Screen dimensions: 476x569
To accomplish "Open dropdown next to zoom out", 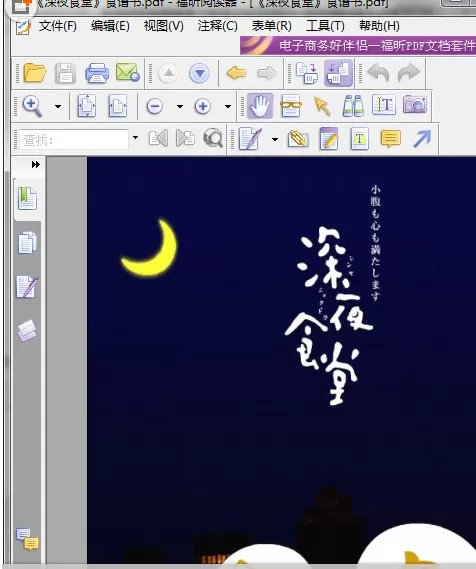I will 180,106.
